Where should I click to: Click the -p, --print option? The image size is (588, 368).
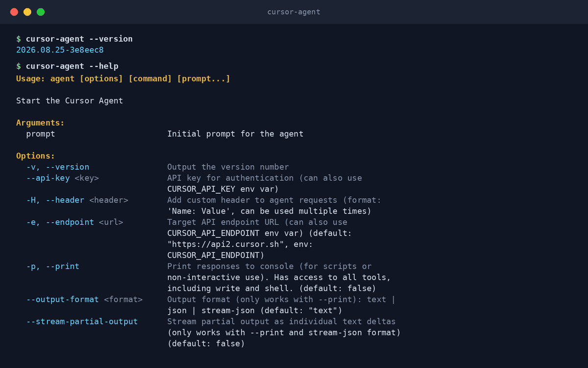53,266
